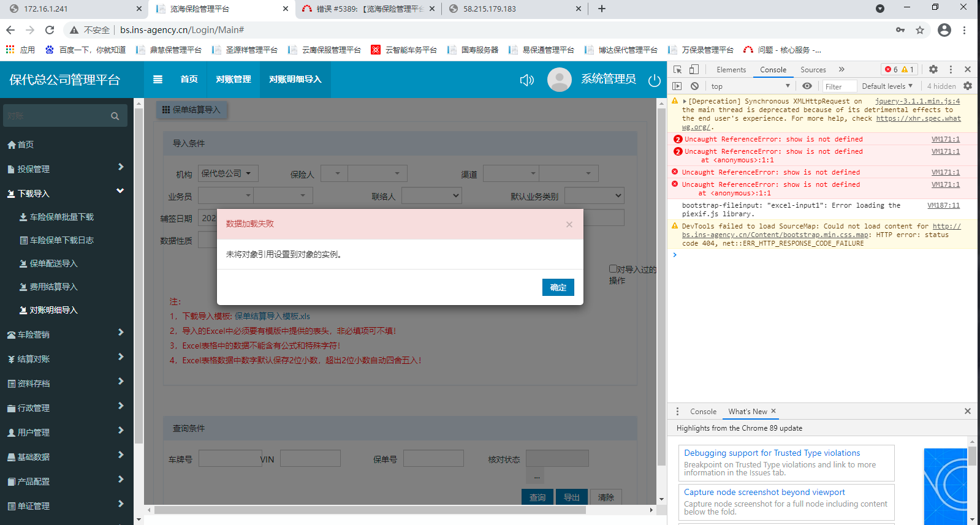Expand the 投保管理 sidebar menu

(x=66, y=168)
